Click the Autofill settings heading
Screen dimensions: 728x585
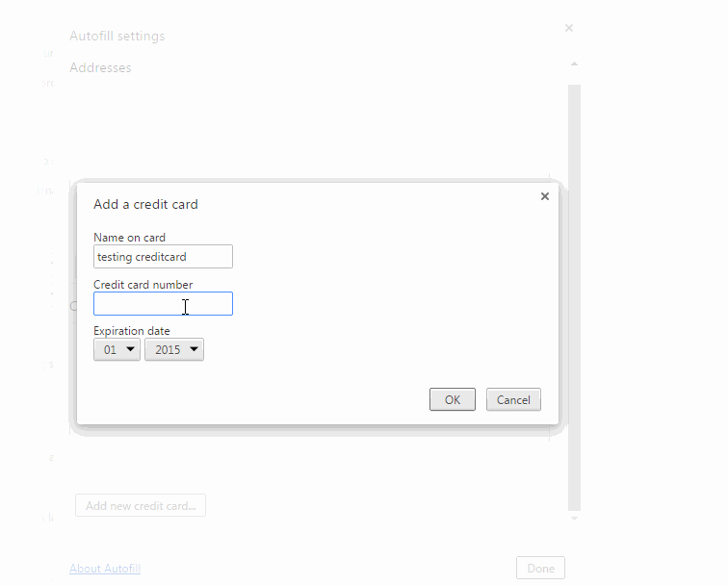pyautogui.click(x=117, y=36)
